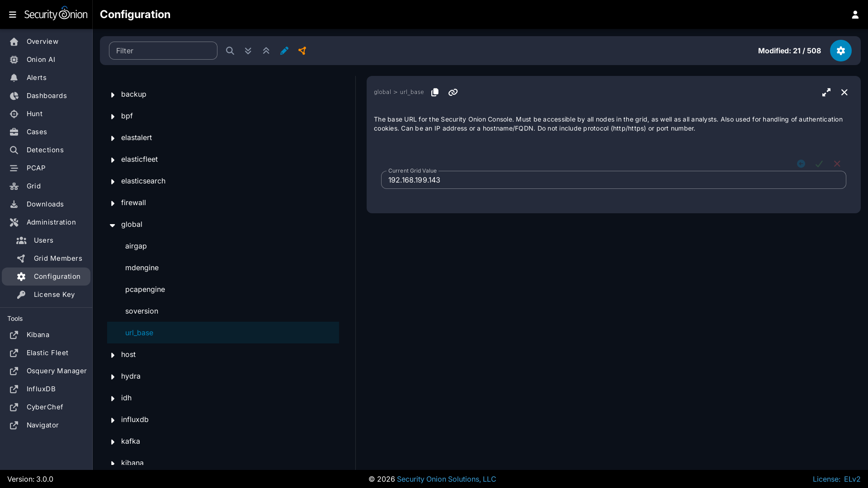Open the user account icon
The height and width of the screenshot is (488, 868).
[855, 14]
